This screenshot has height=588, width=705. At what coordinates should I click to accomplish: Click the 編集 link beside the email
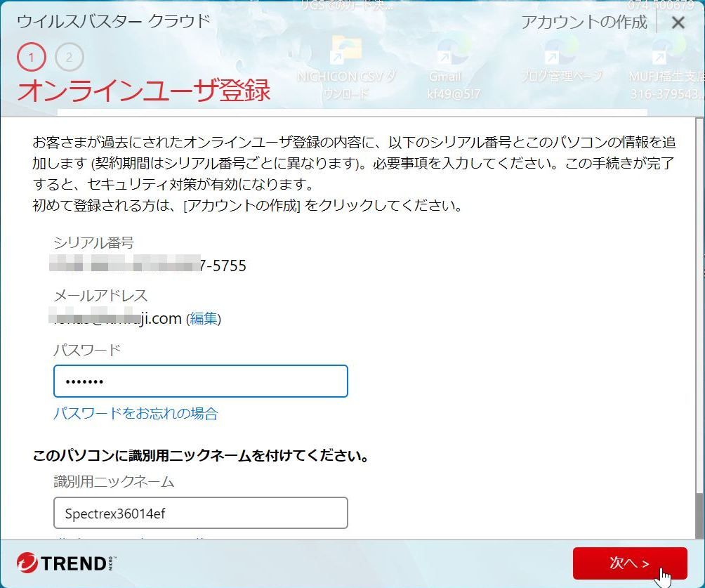[204, 318]
